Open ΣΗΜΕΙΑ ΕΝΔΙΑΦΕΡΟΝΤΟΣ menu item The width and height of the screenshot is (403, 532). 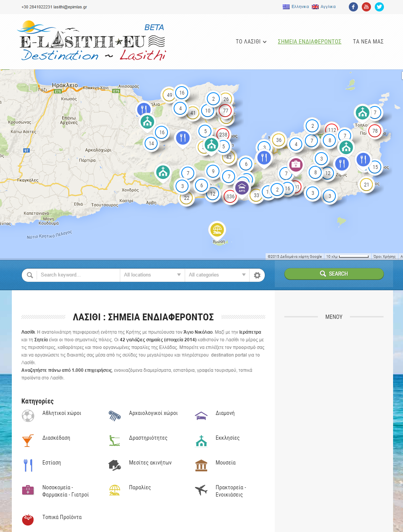[309, 42]
